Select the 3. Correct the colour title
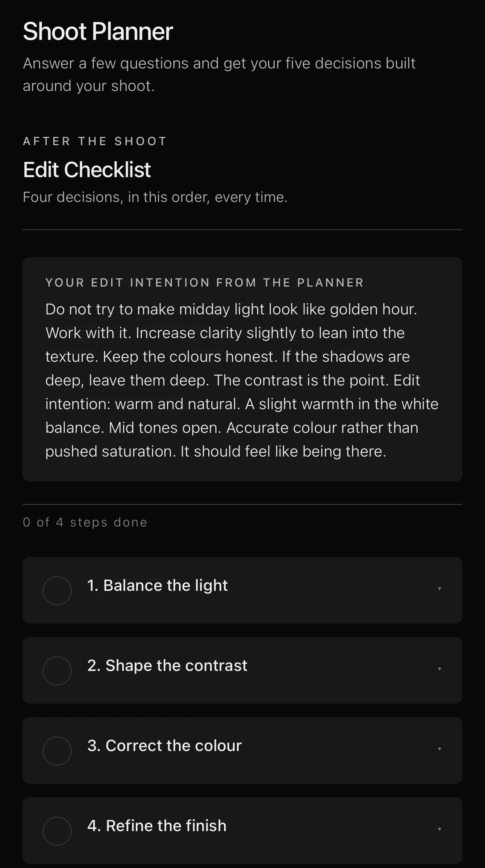Viewport: 485px width, 868px height. [x=164, y=746]
